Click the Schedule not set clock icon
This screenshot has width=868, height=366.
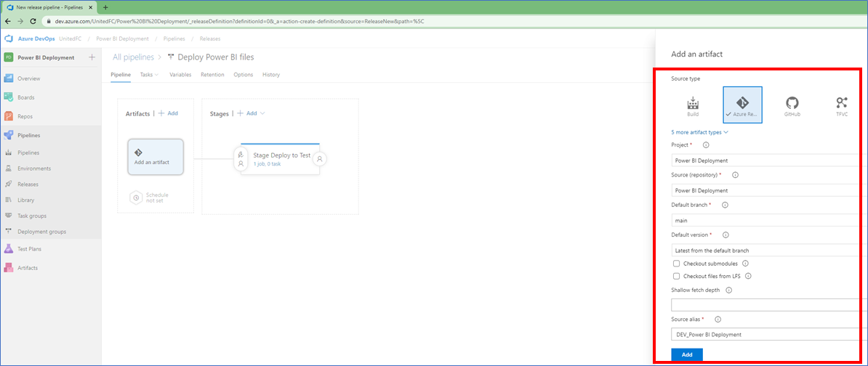[x=136, y=198]
